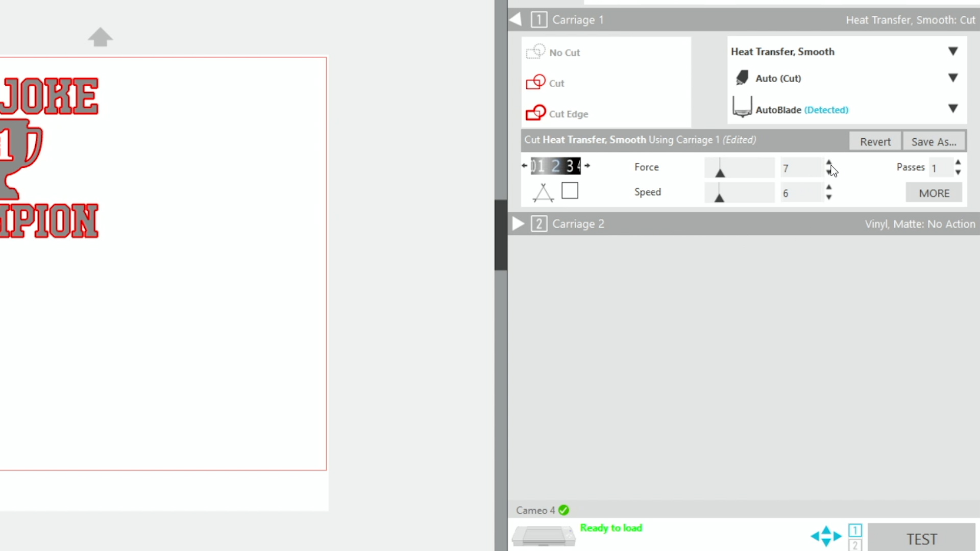
Task: Expand the Carriage 2 section
Action: 518,223
